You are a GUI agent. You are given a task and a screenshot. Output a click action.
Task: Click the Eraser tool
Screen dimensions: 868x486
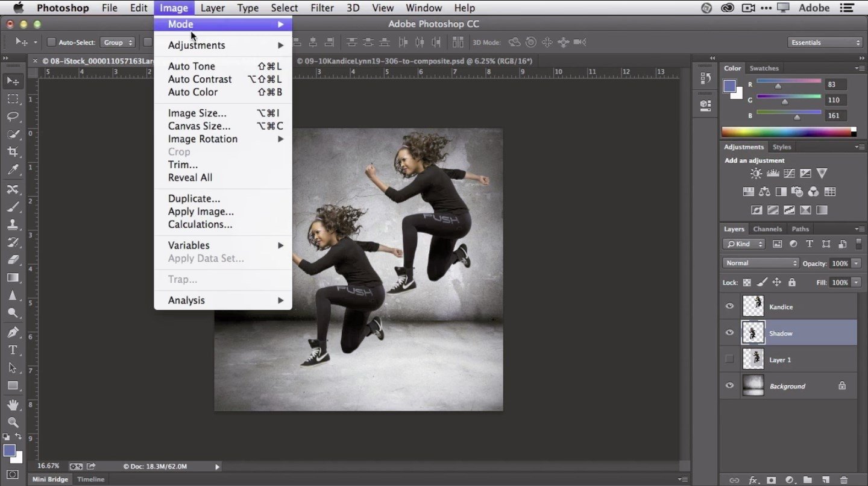[13, 260]
